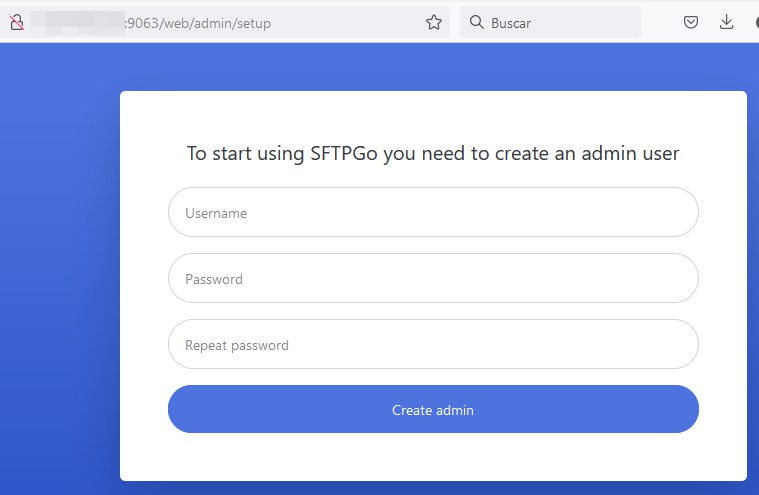Focus the Username input field
The width and height of the screenshot is (759, 495).
click(x=433, y=212)
